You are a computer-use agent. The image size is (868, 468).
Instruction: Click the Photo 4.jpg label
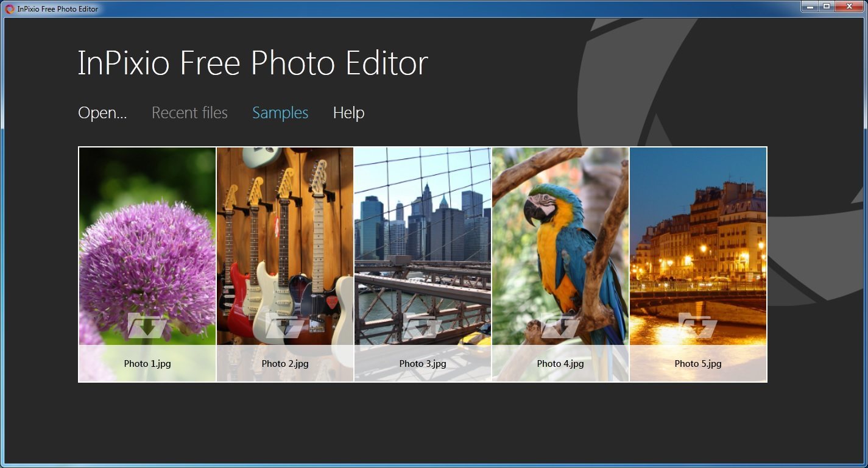coord(560,364)
